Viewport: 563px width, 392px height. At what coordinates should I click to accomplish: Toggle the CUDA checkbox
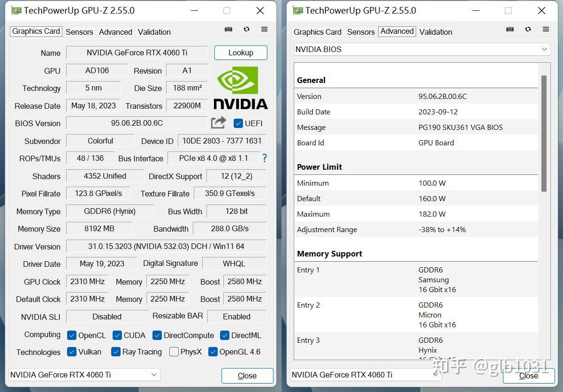click(x=117, y=335)
